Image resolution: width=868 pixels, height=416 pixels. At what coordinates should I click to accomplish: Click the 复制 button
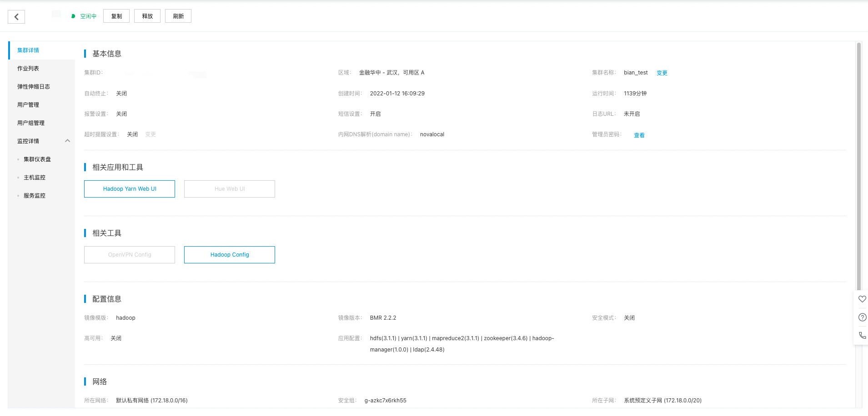[x=116, y=16]
